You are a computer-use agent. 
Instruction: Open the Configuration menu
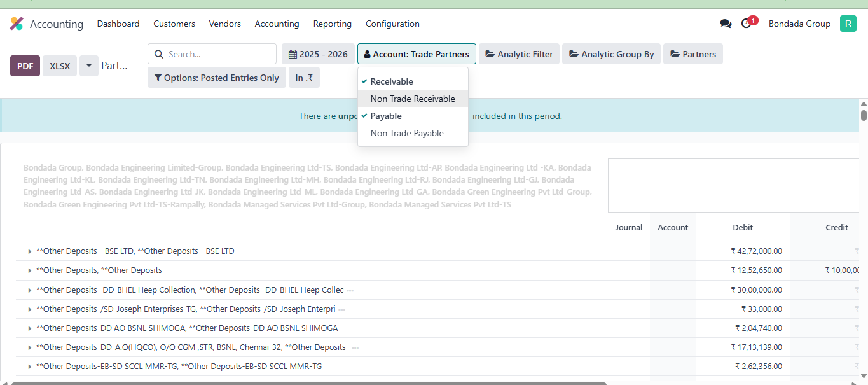coord(392,24)
